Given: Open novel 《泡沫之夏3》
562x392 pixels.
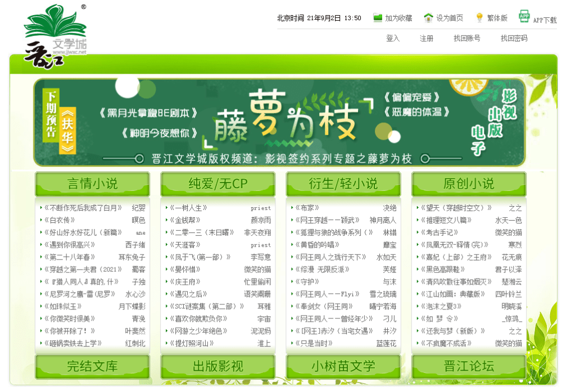Looking at the screenshot, I should 441,307.
